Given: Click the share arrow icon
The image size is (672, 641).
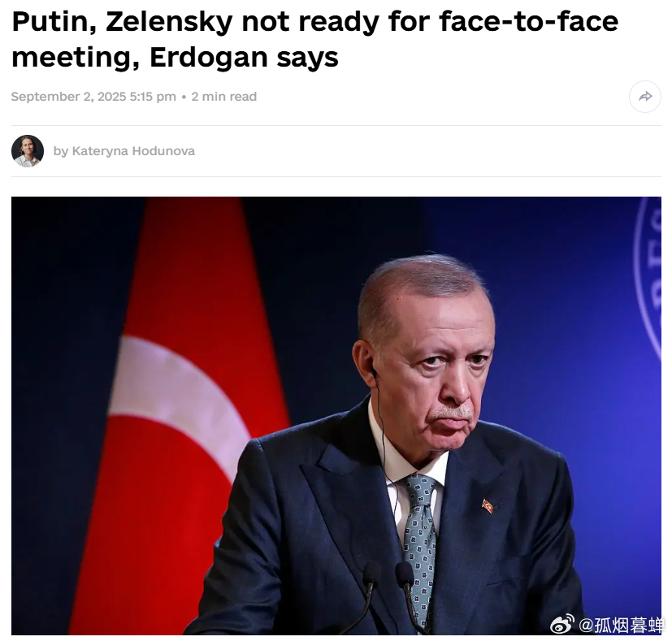Looking at the screenshot, I should pyautogui.click(x=645, y=97).
